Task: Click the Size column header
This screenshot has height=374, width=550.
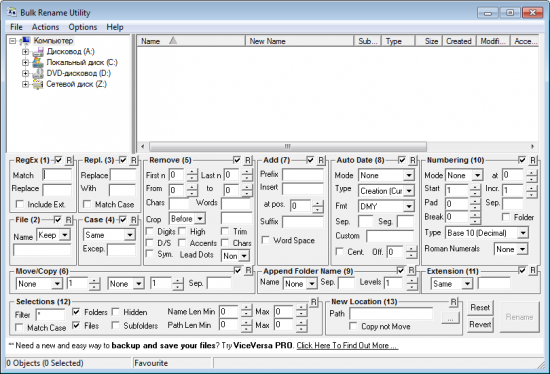Action: point(429,41)
